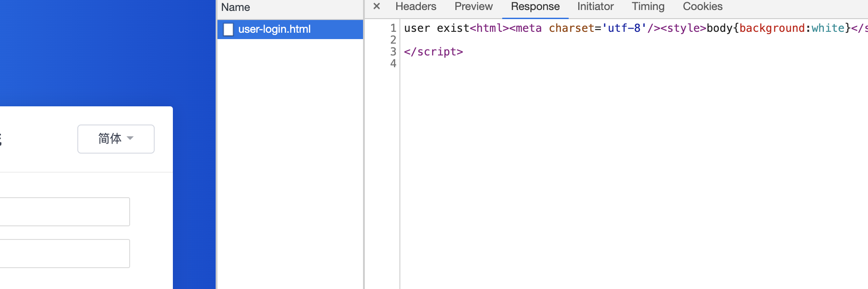Show the Timing tab

pyautogui.click(x=648, y=6)
